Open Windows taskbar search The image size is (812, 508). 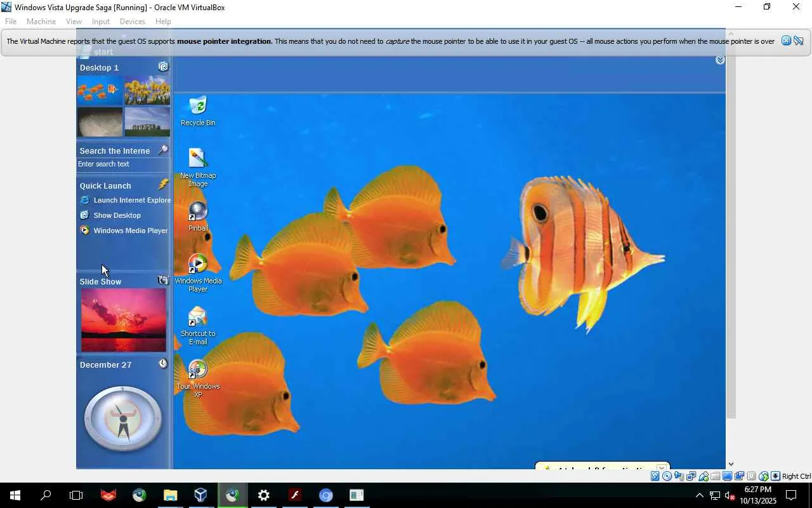46,495
